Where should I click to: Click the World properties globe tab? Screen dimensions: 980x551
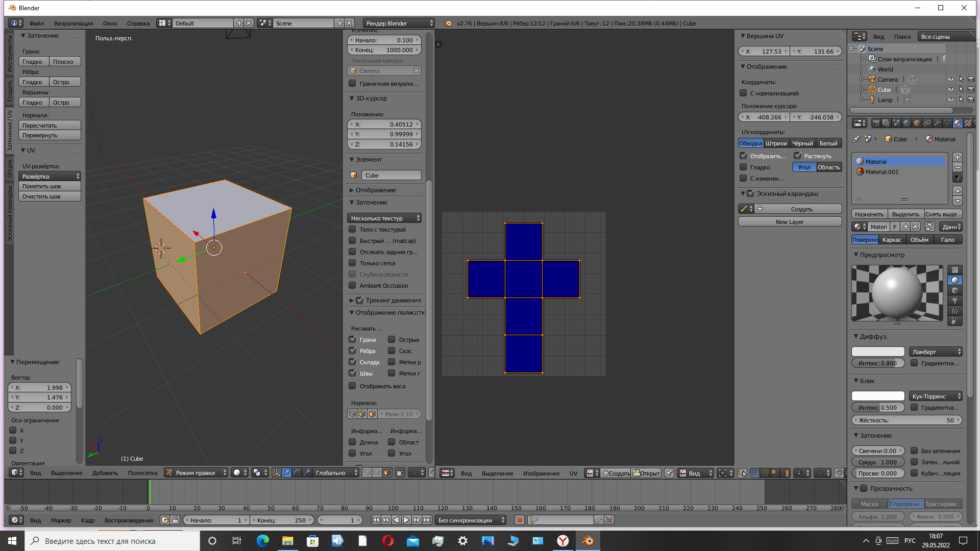tap(906, 123)
